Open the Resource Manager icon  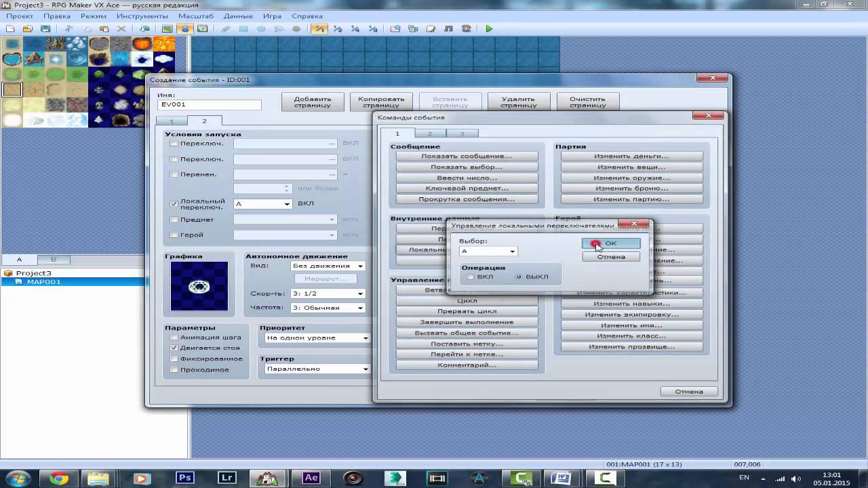pyautogui.click(x=413, y=28)
